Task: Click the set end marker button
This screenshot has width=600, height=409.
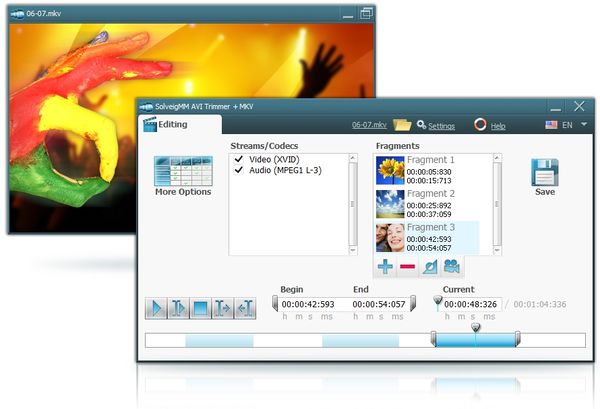Action: pos(245,308)
